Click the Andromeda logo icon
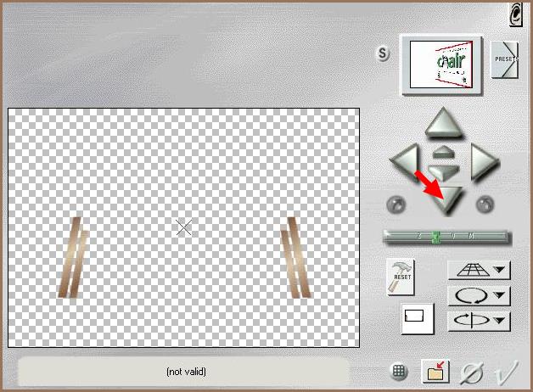 [x=514, y=14]
